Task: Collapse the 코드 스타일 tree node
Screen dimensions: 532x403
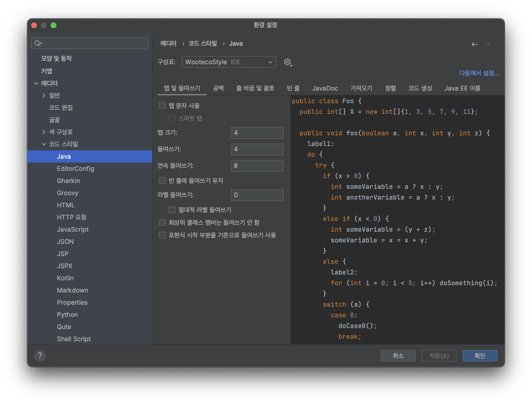Action: coord(44,144)
